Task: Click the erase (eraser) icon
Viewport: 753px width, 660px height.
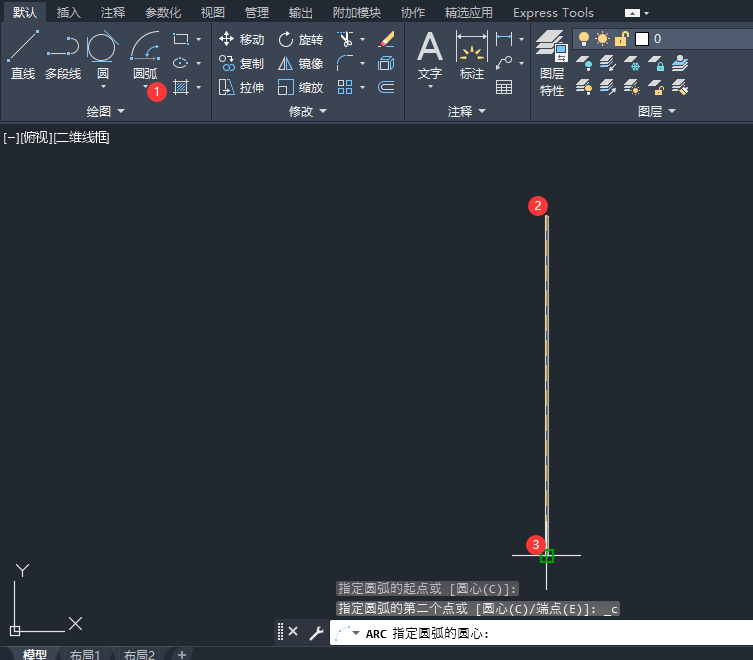Action: tap(387, 39)
